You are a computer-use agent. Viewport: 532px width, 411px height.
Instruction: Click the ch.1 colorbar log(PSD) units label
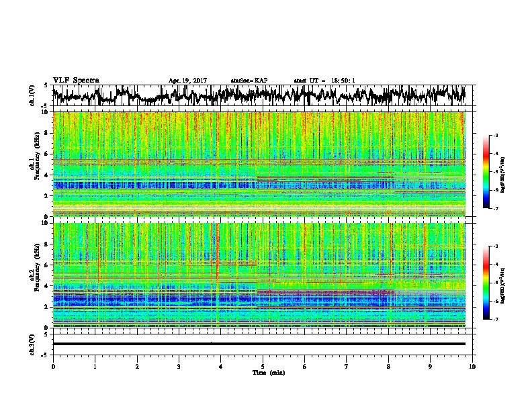[504, 175]
